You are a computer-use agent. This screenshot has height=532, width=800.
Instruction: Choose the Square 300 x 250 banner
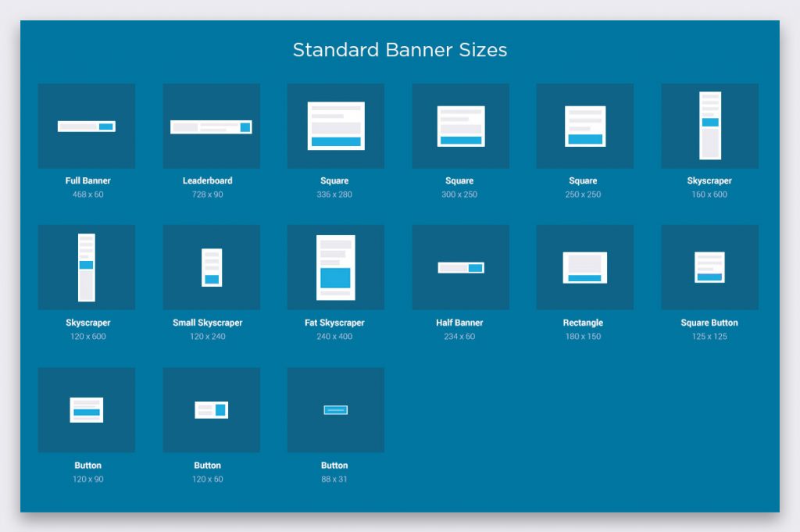tap(459, 125)
